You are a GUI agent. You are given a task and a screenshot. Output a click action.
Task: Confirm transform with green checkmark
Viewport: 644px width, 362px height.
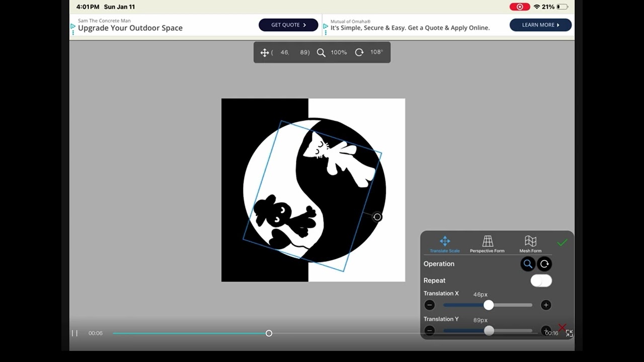point(562,242)
